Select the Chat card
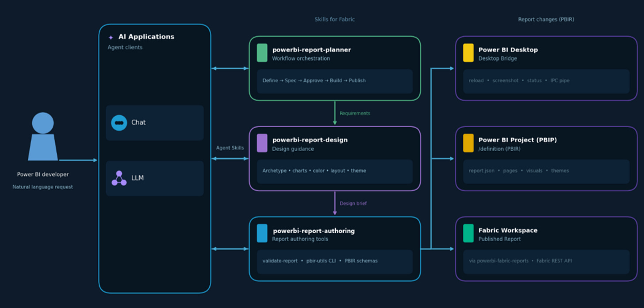The width and height of the screenshot is (644, 308). 155,123
